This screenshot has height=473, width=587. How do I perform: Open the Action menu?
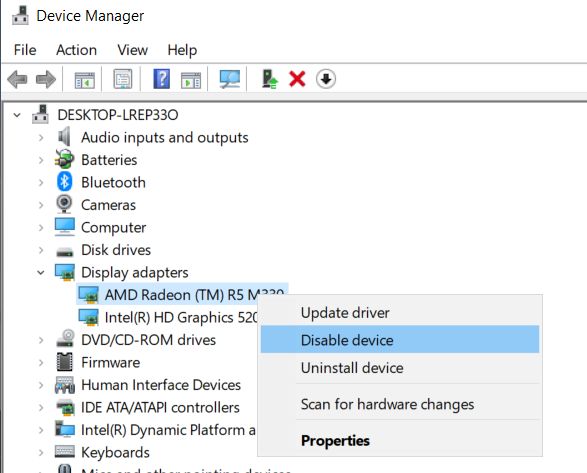tap(76, 50)
